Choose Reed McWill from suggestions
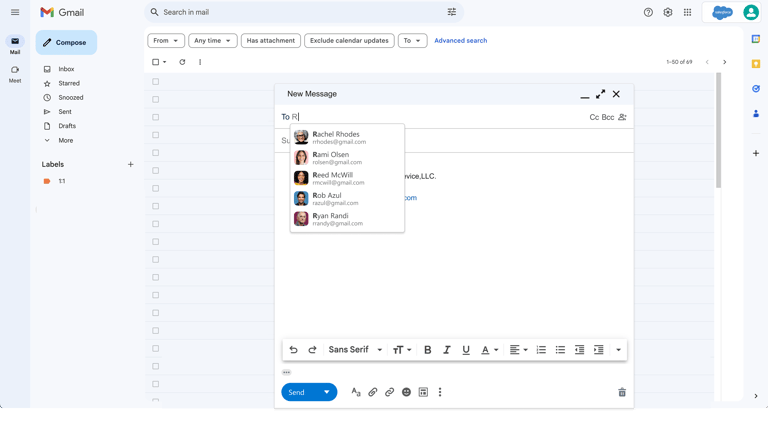The height and width of the screenshot is (429, 768). click(347, 178)
